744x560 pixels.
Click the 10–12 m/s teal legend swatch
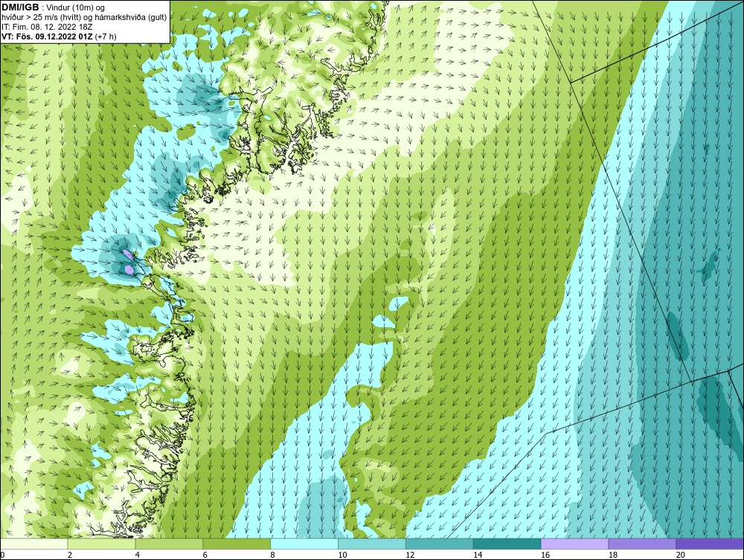click(372, 544)
